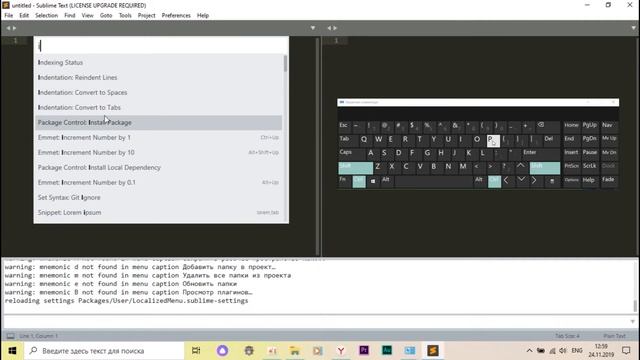This screenshot has height=360, width=640.
Task: Toggle left Alt key on on-screen keyboard
Action: click(x=386, y=181)
